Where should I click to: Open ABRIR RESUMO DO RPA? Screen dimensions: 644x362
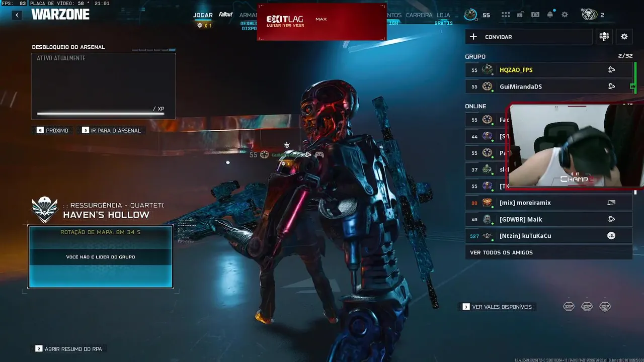tap(68, 349)
